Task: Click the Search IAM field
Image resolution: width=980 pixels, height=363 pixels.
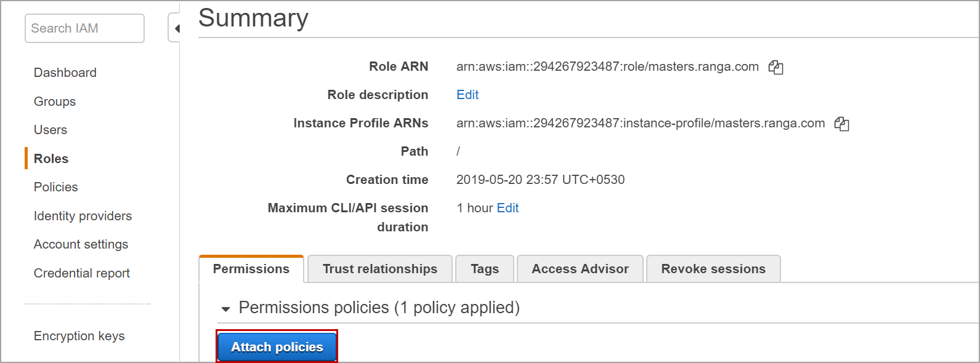Action: [x=84, y=28]
